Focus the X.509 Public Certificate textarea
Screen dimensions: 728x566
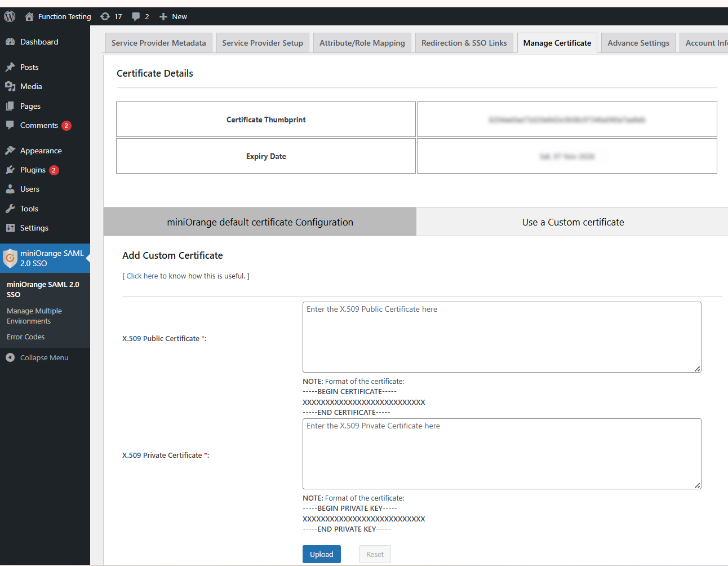point(502,337)
